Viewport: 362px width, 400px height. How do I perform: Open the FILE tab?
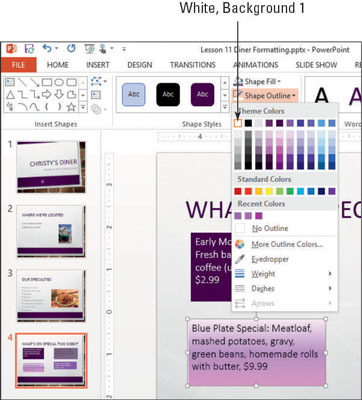[x=18, y=65]
